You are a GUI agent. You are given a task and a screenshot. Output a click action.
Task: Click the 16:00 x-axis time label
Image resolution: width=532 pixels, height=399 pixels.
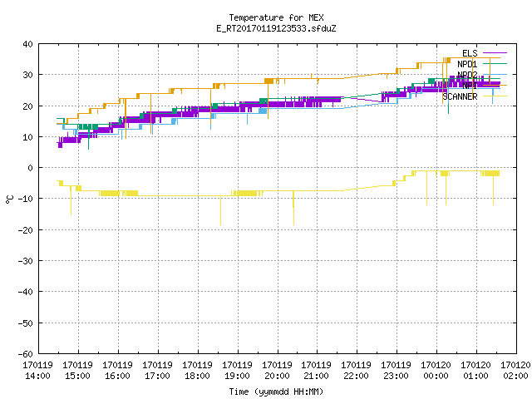click(x=117, y=377)
